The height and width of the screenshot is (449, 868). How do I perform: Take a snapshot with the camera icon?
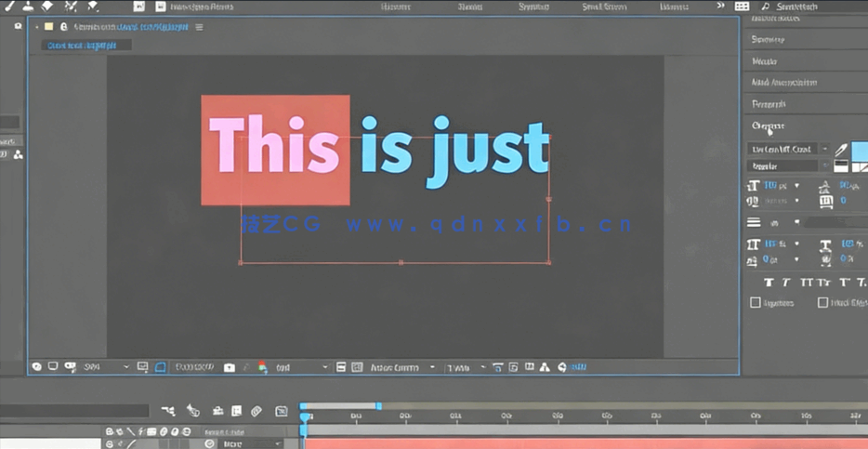tap(230, 367)
